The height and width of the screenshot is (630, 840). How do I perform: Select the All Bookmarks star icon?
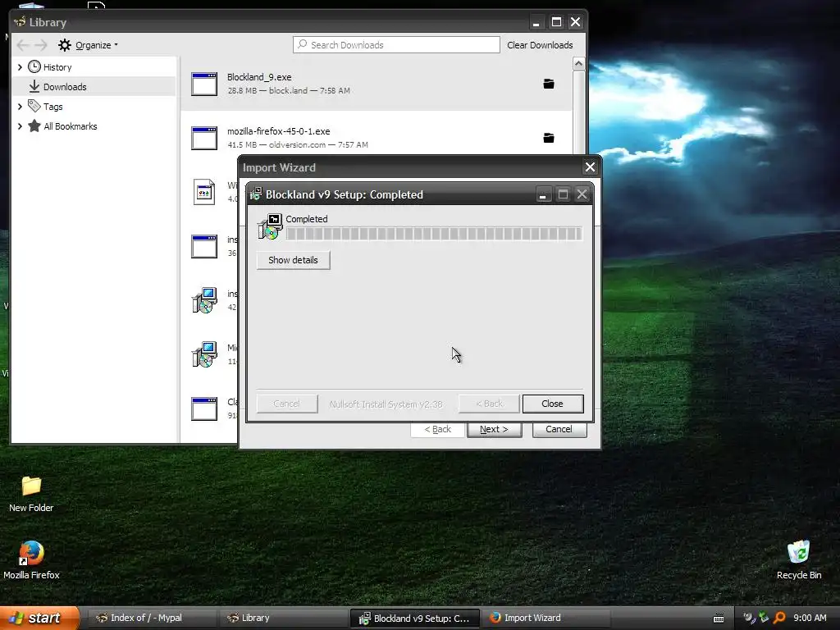coord(34,126)
